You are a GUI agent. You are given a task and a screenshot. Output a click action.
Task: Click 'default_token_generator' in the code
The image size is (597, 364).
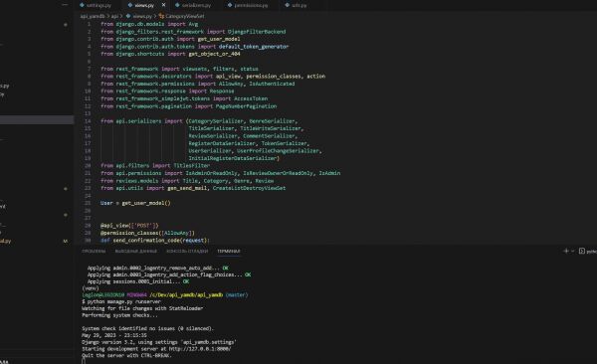(x=254, y=47)
